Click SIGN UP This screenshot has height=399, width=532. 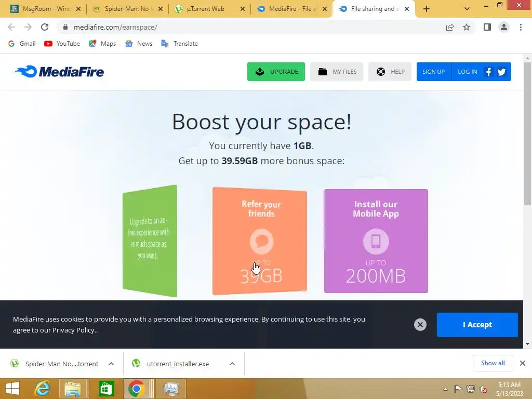pos(434,72)
